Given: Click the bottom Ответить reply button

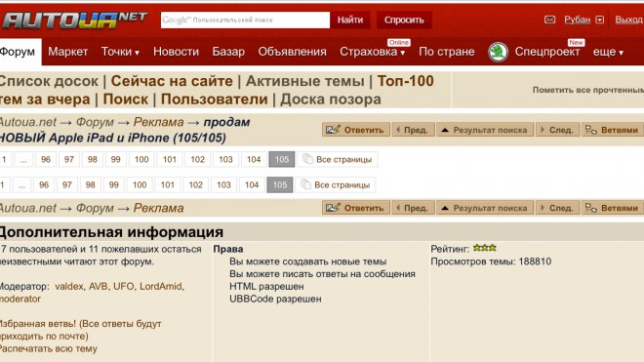Looking at the screenshot, I should [x=356, y=208].
